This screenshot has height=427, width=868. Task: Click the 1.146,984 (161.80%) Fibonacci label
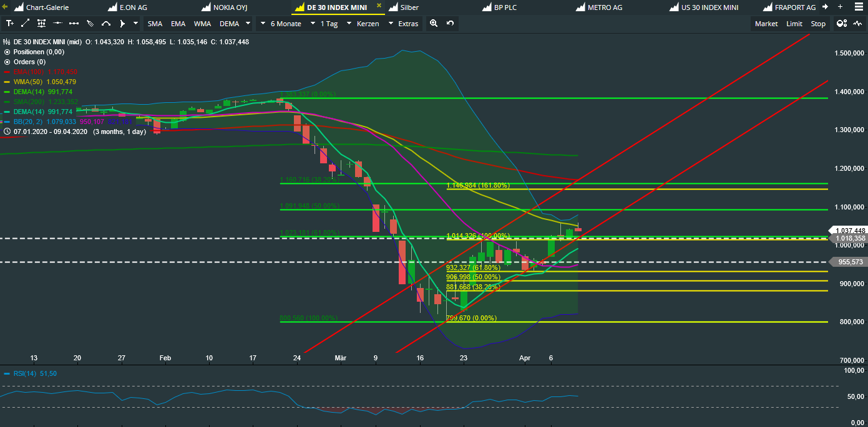click(478, 186)
